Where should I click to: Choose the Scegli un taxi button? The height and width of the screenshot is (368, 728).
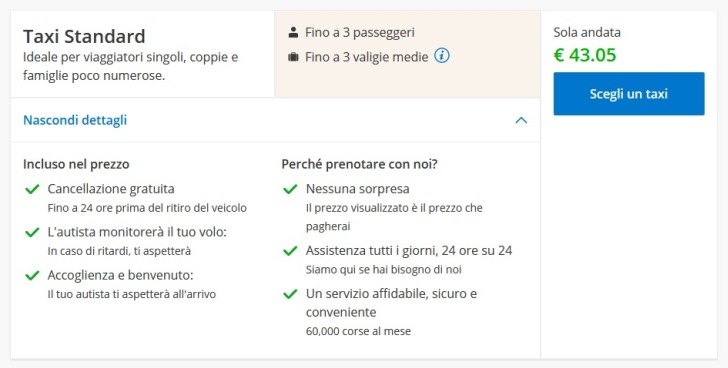629,94
